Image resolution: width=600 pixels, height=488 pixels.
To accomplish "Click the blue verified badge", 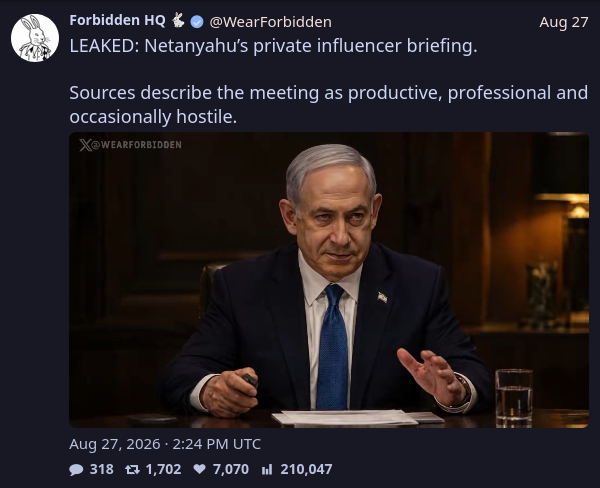I will 197,22.
